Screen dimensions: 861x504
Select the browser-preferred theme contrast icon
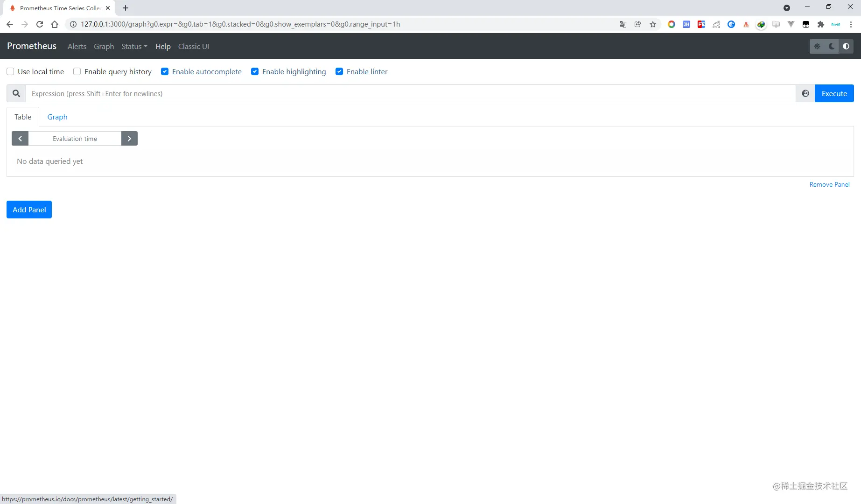846,46
